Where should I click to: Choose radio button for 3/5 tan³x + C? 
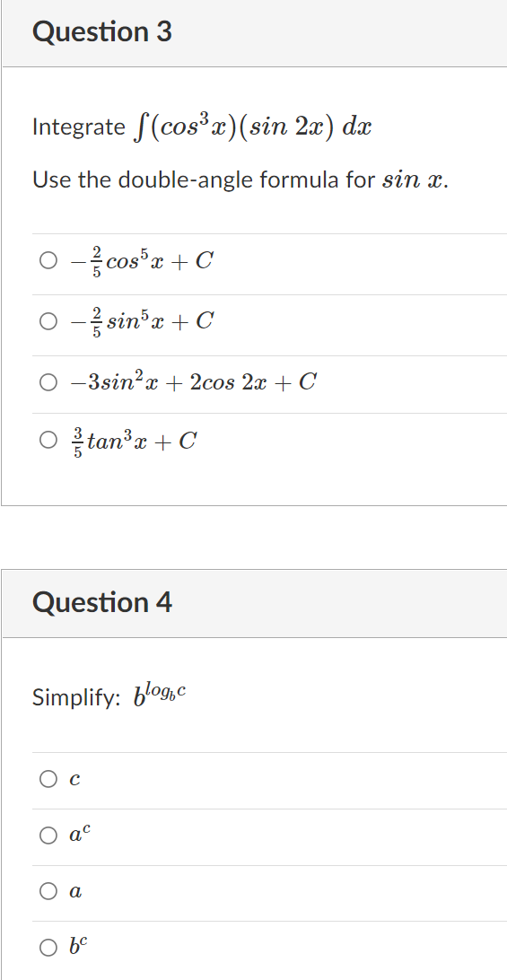(48, 442)
